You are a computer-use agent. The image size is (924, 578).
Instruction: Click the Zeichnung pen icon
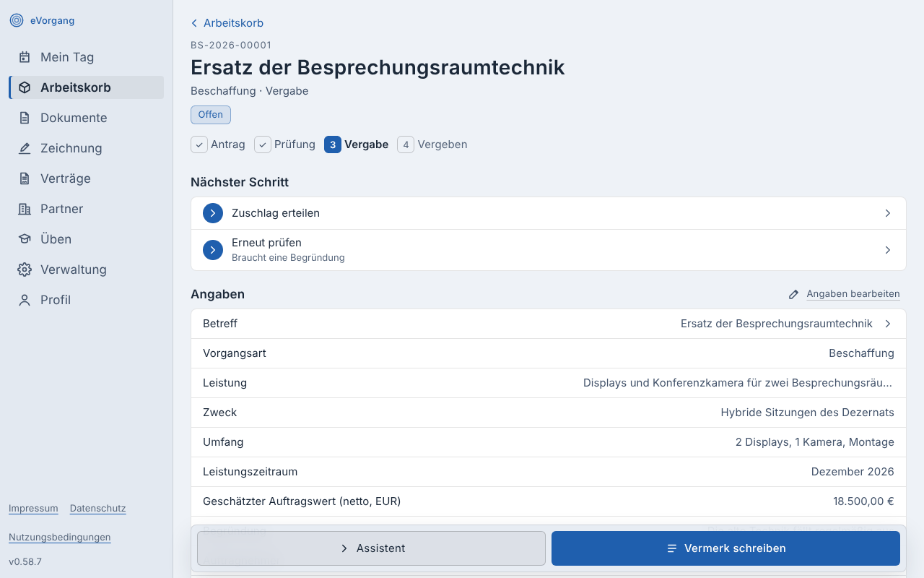(x=25, y=148)
